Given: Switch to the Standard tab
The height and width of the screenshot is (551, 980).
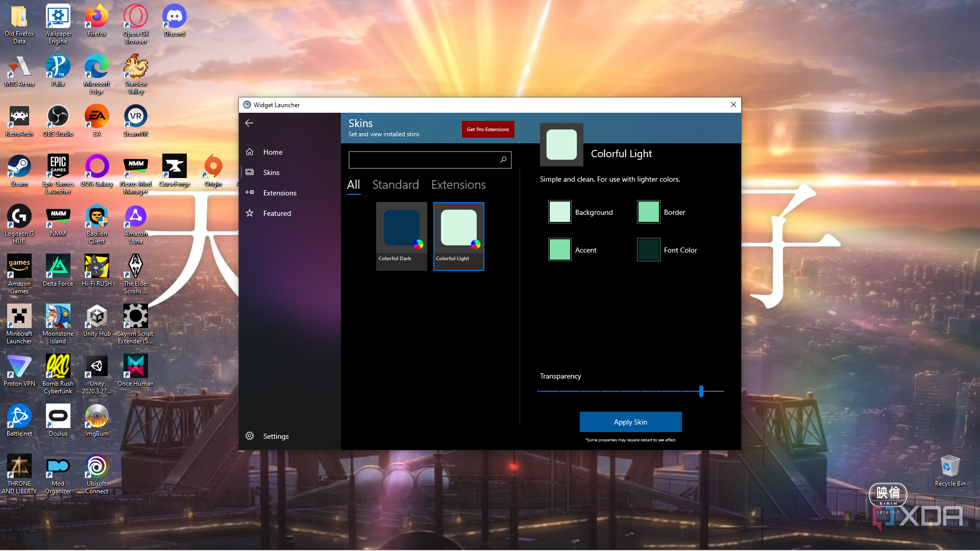Looking at the screenshot, I should [395, 185].
